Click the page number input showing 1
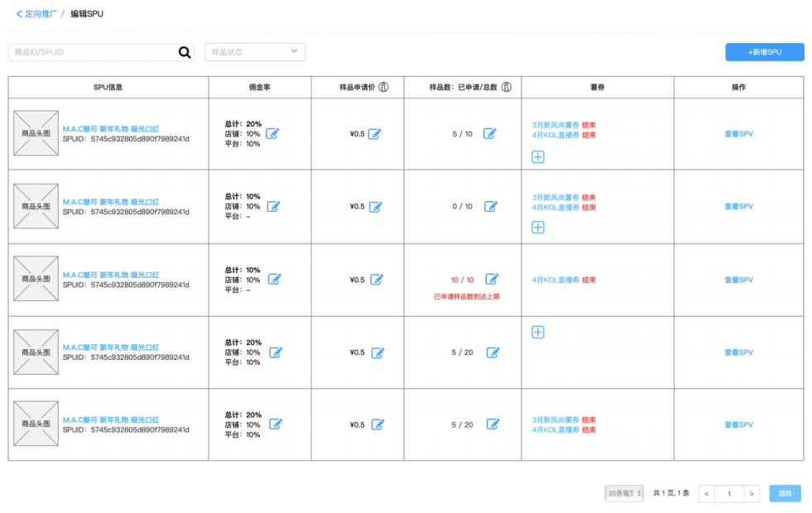The image size is (812, 513). pos(729,494)
